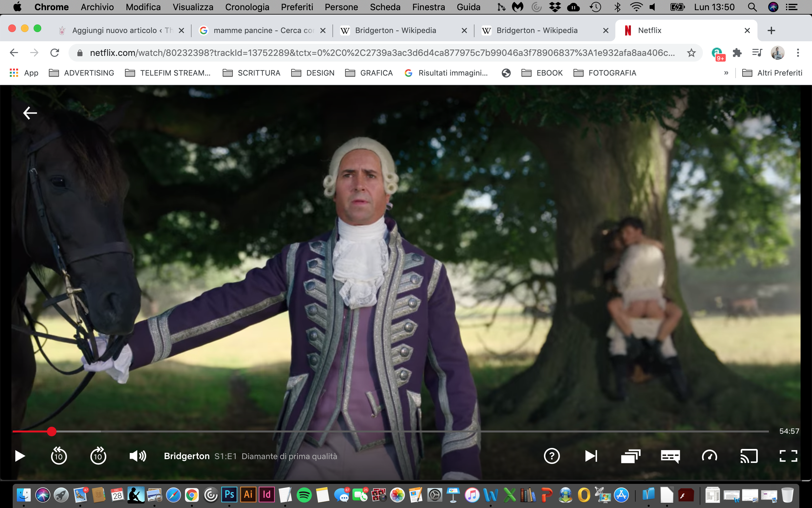Screen dimensions: 812x508
Task: Open the App Store dock icon
Action: click(621, 495)
